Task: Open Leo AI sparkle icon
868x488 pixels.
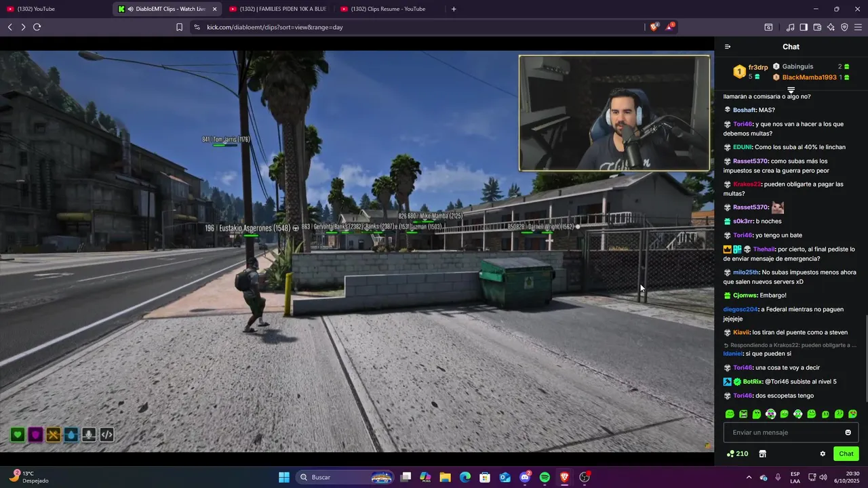Action: point(831,27)
